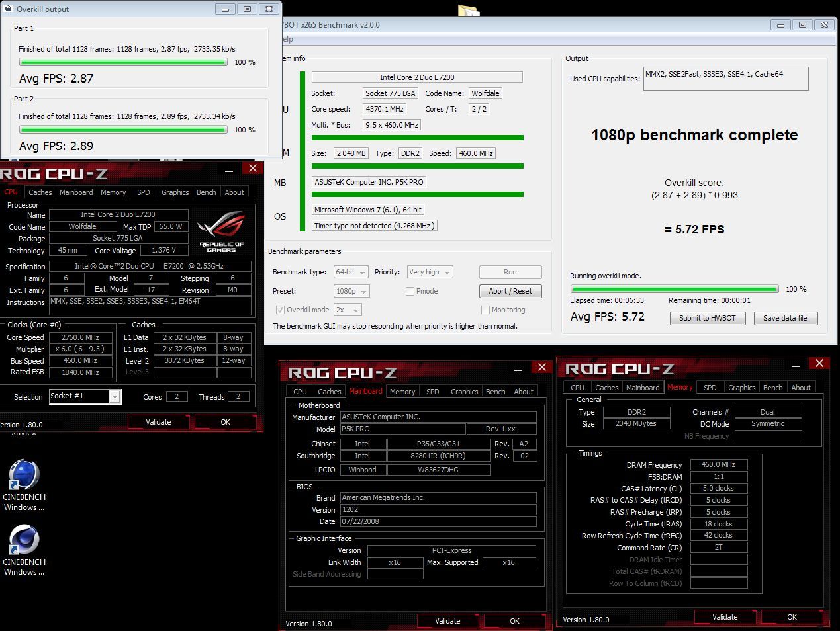The width and height of the screenshot is (840, 631).
Task: Close the Mainboard CPU-Z window
Action: 542,367
